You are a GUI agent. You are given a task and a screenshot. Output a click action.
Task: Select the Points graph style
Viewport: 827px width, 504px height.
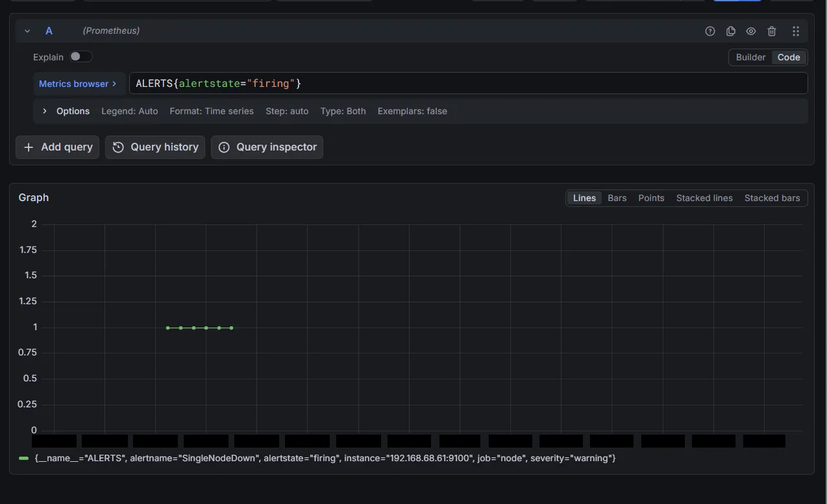click(651, 198)
